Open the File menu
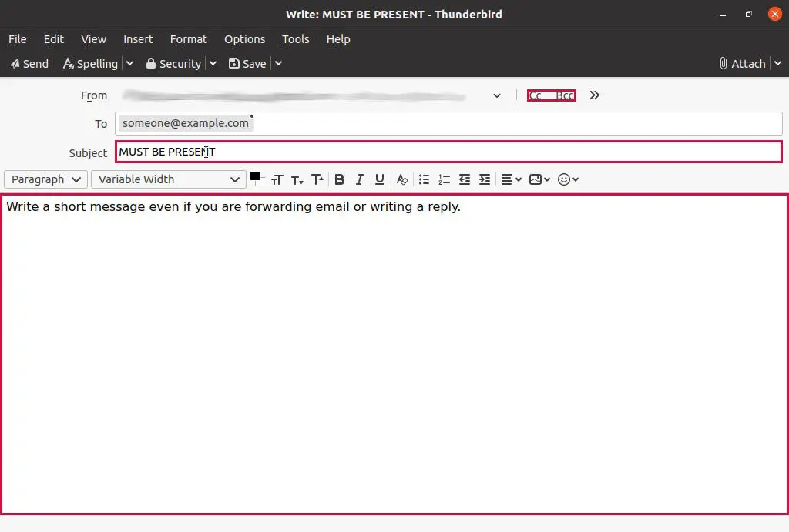This screenshot has width=789, height=532. pos(18,39)
